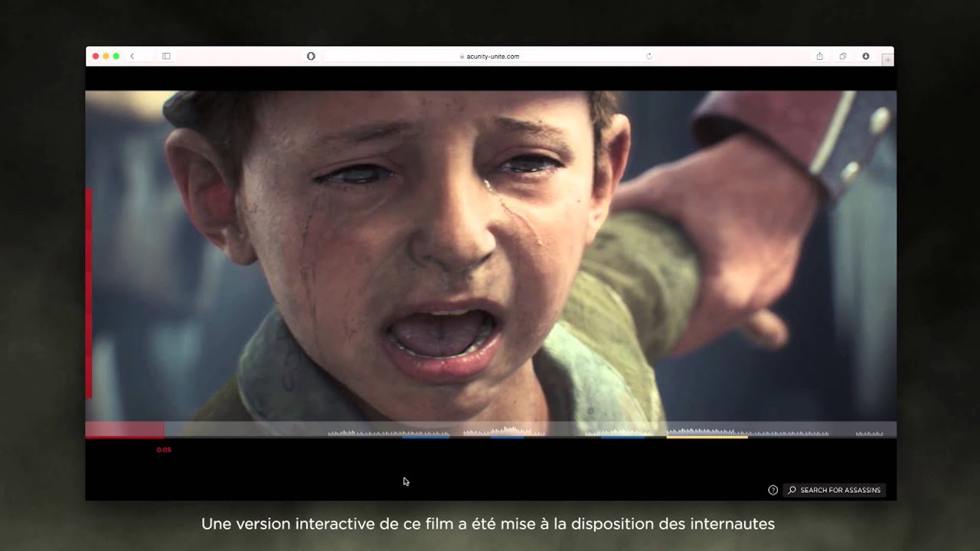Viewport: 980px width, 551px height.
Task: Add a new tab with plus button
Action: coord(887,60)
